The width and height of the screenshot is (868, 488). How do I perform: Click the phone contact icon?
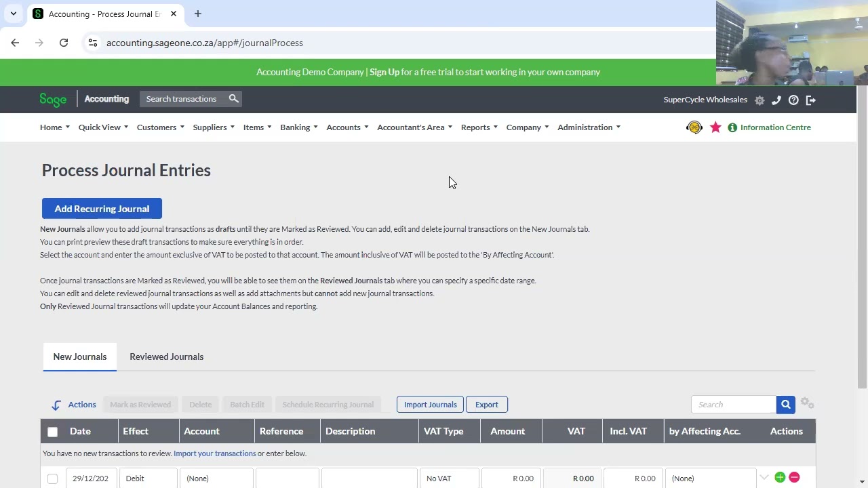pyautogui.click(x=776, y=100)
